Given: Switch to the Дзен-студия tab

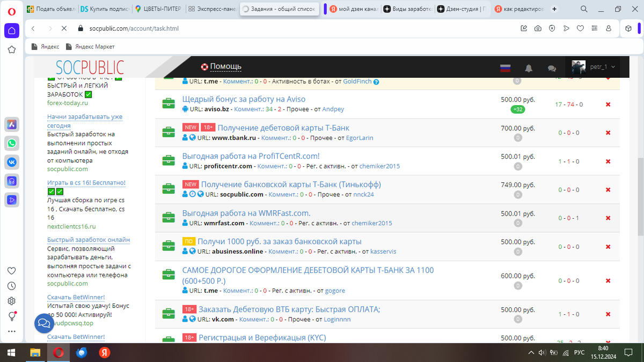Looking at the screenshot, I should [x=463, y=9].
